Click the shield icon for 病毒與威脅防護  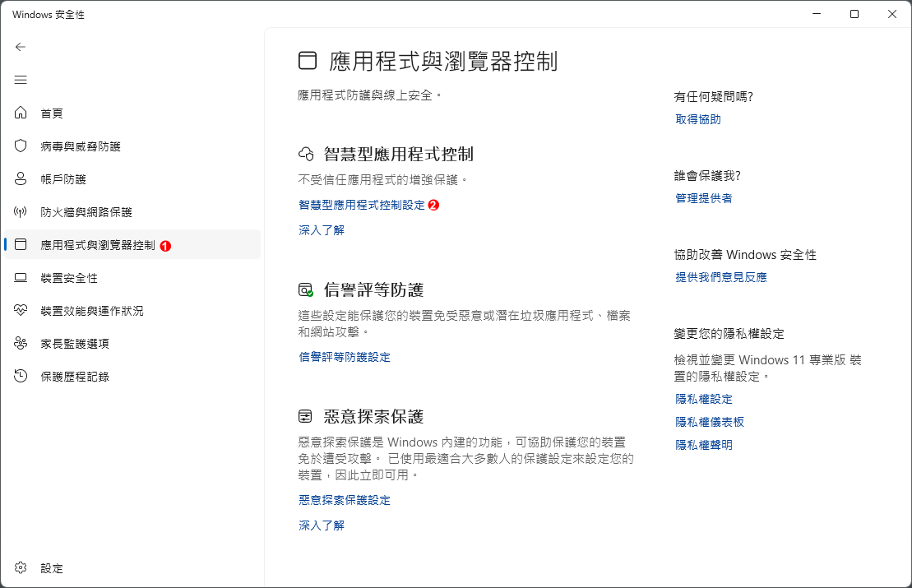pyautogui.click(x=21, y=146)
